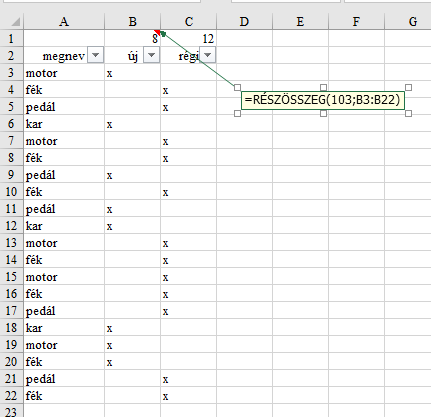Click cell C1 with value 12
Viewport: 431px width, 417px height.
(189, 39)
